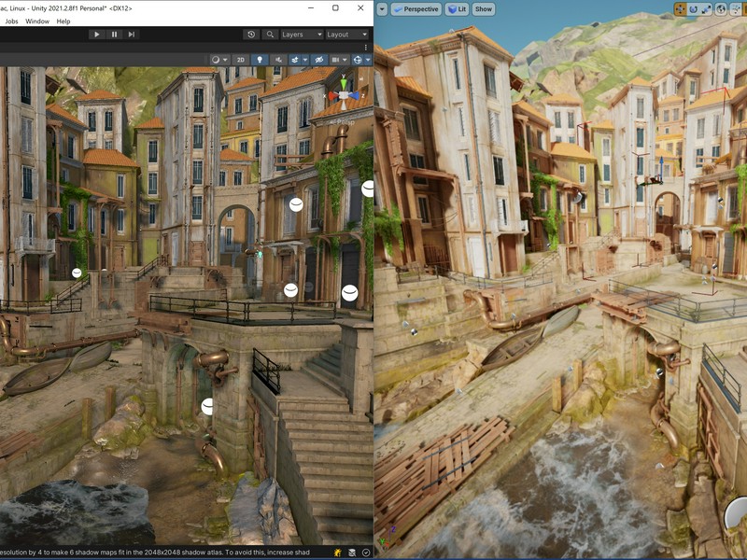Click Unity gizmo blue Z axis cone
Screen dimensions: 747x560
(354, 96)
